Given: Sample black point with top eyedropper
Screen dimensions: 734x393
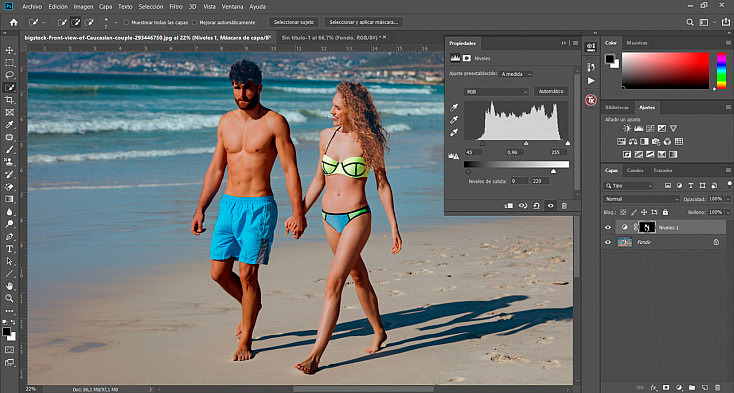Looking at the screenshot, I should pyautogui.click(x=454, y=108).
